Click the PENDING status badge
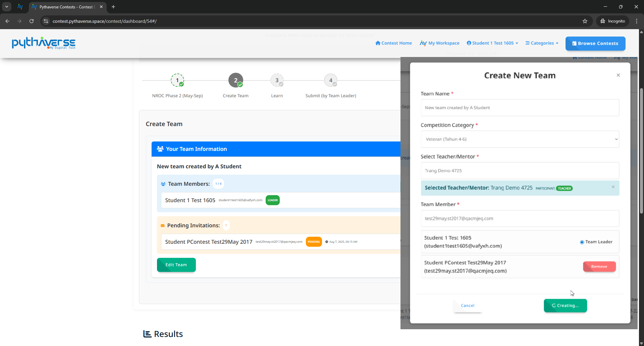This screenshot has width=644, height=346. 314,242
